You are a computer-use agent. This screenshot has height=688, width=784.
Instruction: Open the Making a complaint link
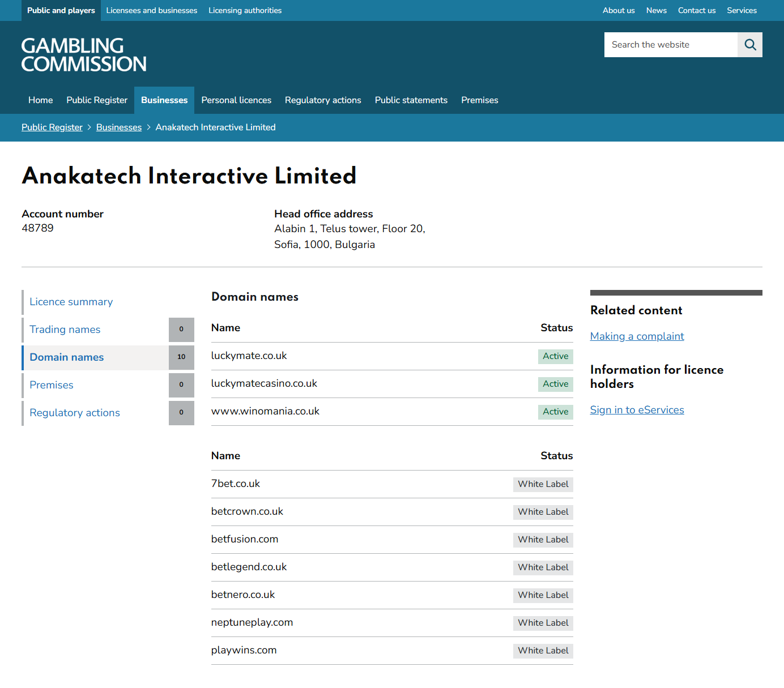tap(637, 336)
